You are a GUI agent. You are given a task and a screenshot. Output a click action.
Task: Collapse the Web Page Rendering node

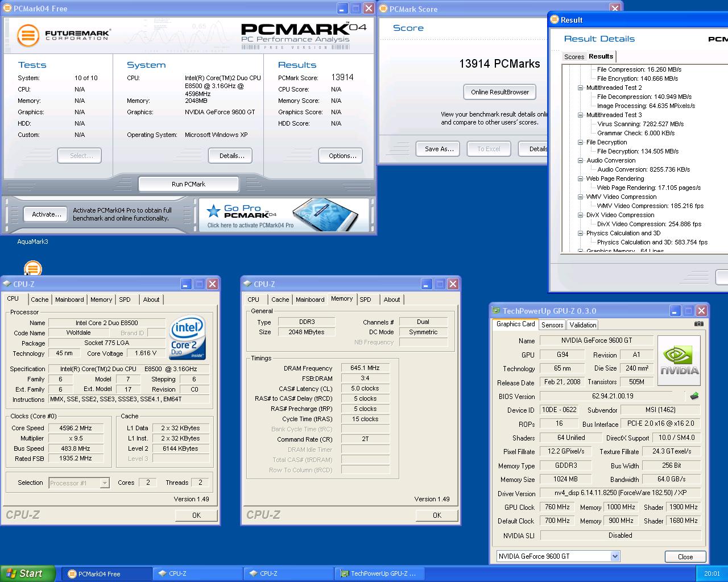[581, 178]
